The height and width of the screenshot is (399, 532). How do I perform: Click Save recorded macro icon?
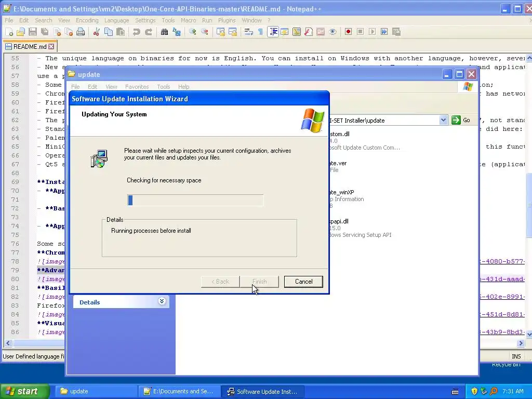coord(396,32)
